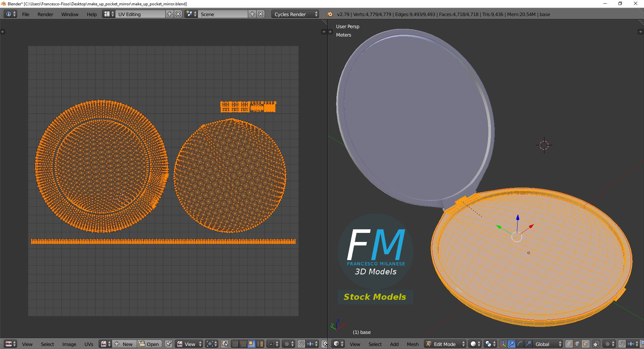This screenshot has width=644, height=349.
Task: Click the Open image button
Action: [x=150, y=344]
